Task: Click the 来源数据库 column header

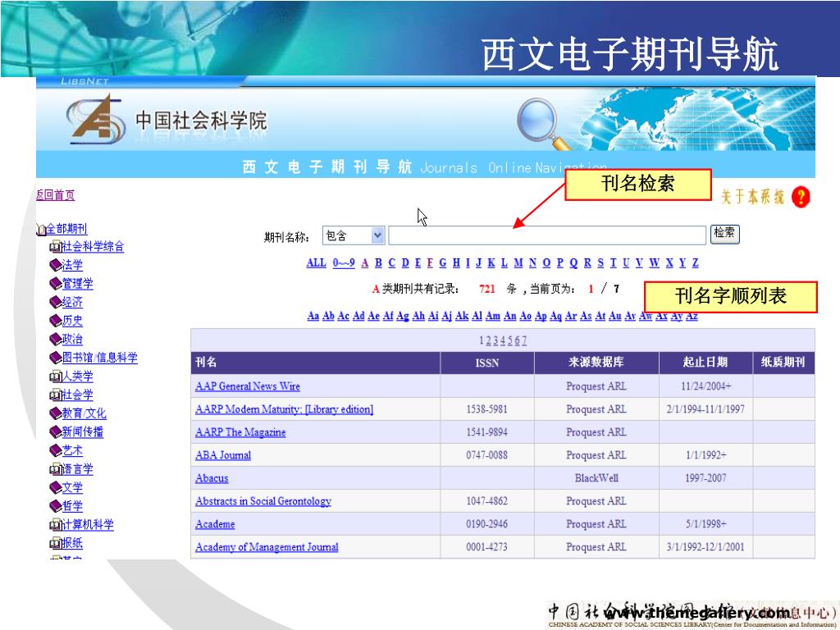Action: (x=596, y=363)
